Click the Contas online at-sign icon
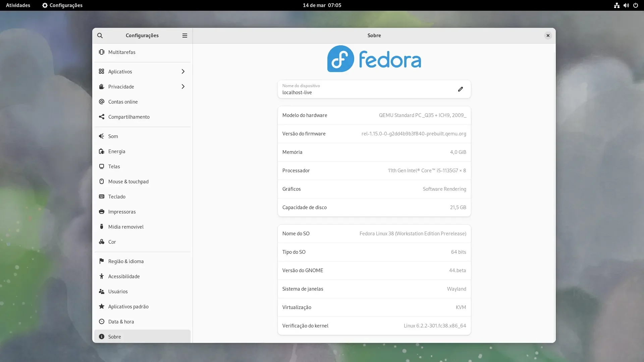644x362 pixels. pyautogui.click(x=101, y=102)
